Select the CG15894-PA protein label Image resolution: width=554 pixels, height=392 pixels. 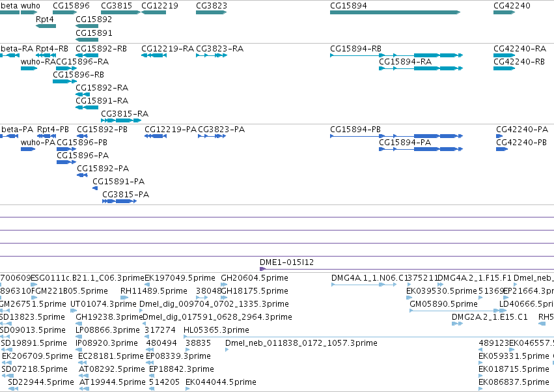click(405, 143)
